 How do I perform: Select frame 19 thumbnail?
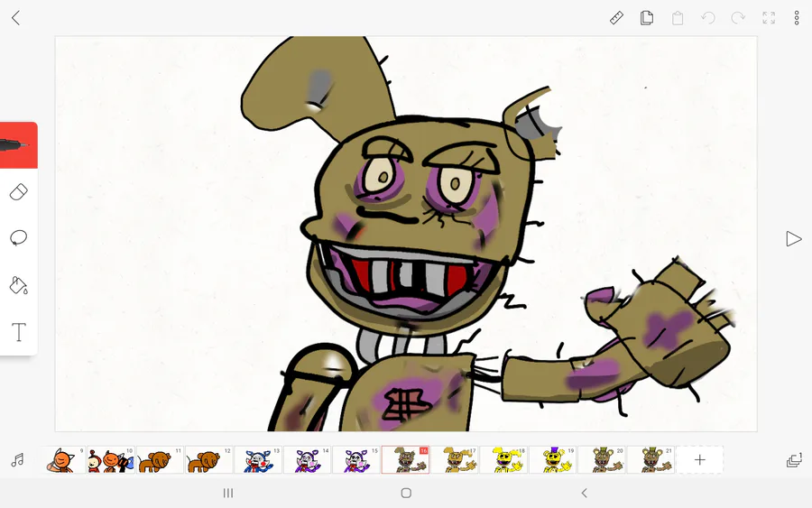tap(552, 460)
